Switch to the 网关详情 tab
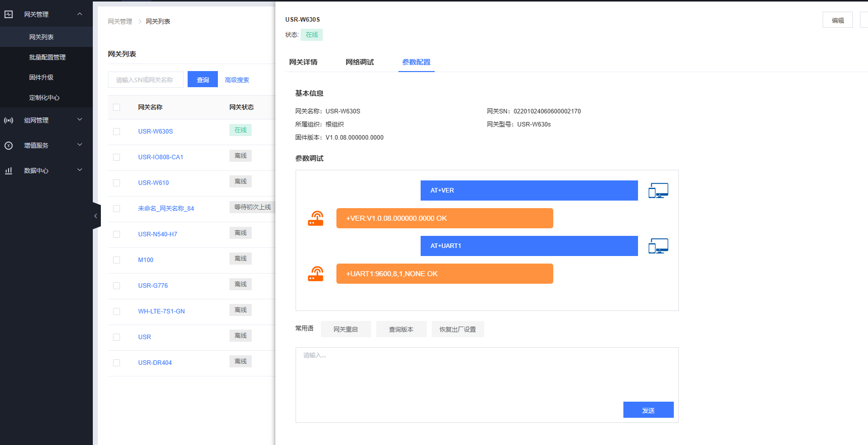The height and width of the screenshot is (445, 868). pos(303,62)
